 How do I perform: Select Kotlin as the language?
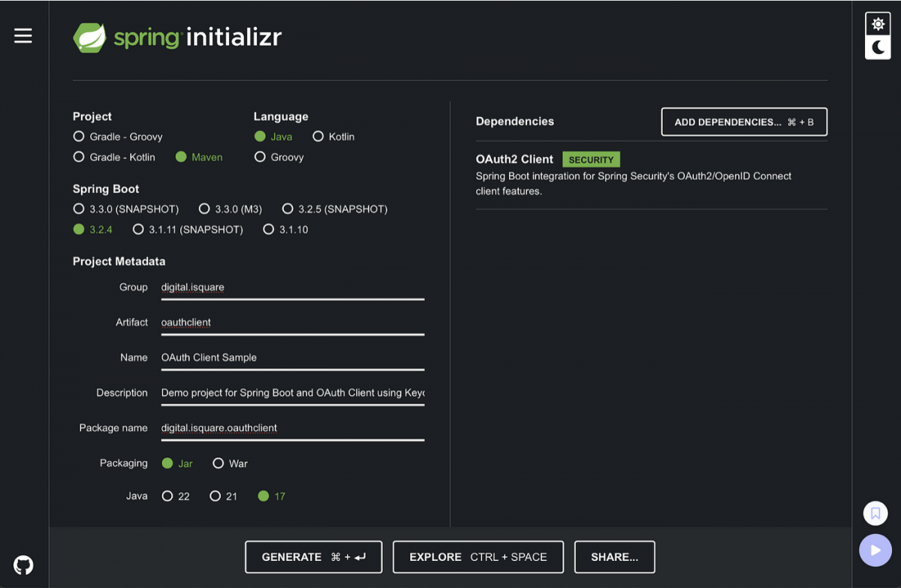318,137
